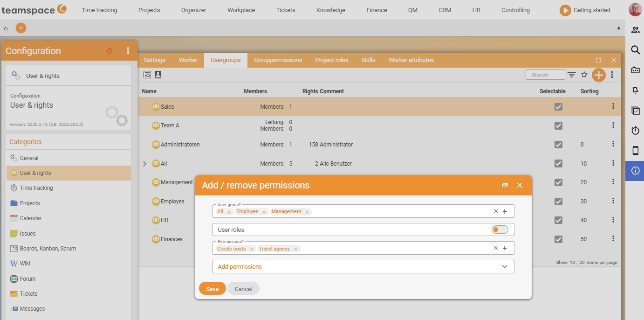Toggle Selectable checkbox for Employes row
Viewport: 644px width, 320px height.
point(558,202)
